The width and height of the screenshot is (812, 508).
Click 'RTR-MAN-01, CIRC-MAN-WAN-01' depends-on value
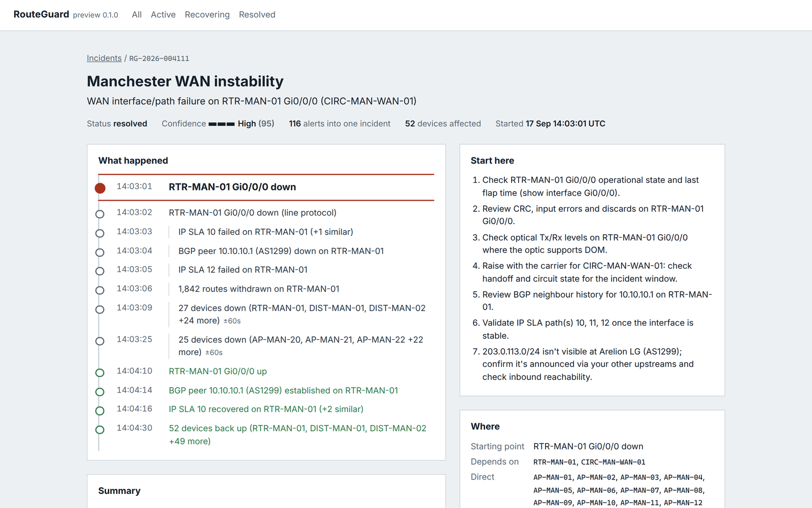click(x=589, y=462)
